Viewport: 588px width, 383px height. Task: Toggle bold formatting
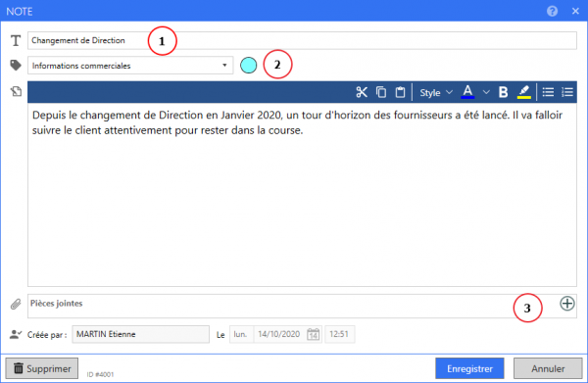point(504,92)
